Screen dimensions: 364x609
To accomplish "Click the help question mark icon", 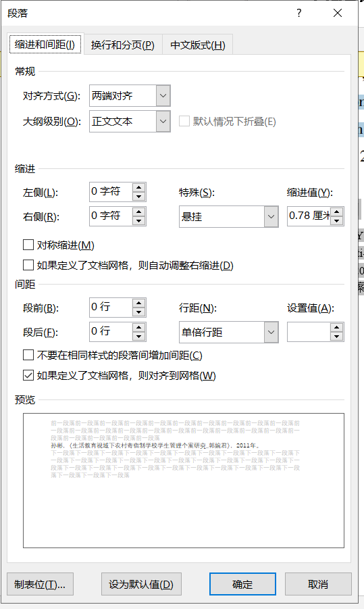I will tap(298, 13).
